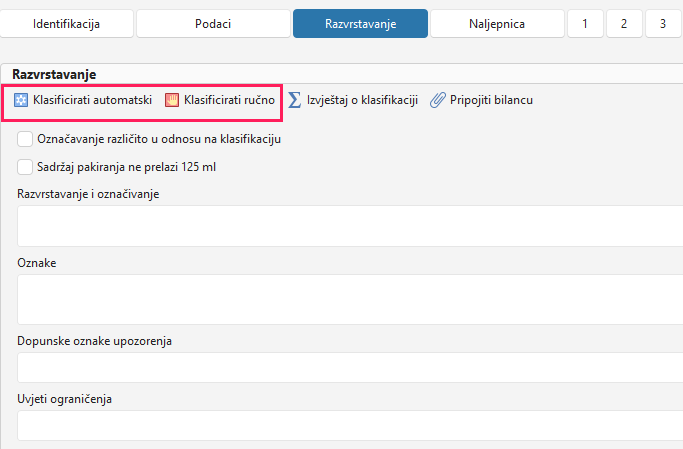Click the Razvrstavanje i označivanje label

[88, 194]
